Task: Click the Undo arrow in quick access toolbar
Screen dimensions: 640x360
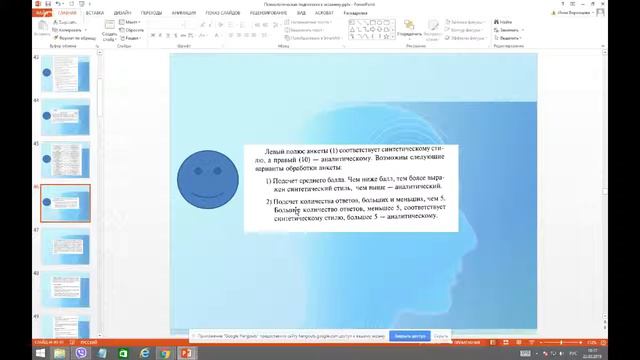Action: pyautogui.click(x=58, y=4)
